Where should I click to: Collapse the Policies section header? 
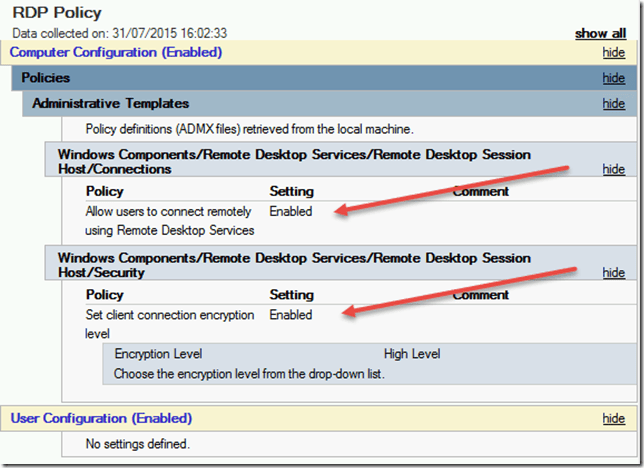[46, 78]
